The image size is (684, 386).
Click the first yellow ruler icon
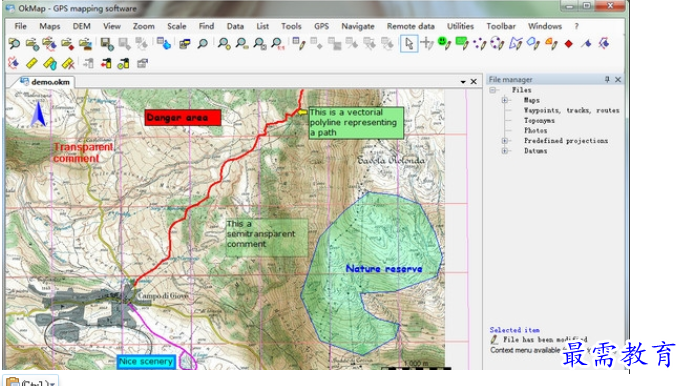31,64
